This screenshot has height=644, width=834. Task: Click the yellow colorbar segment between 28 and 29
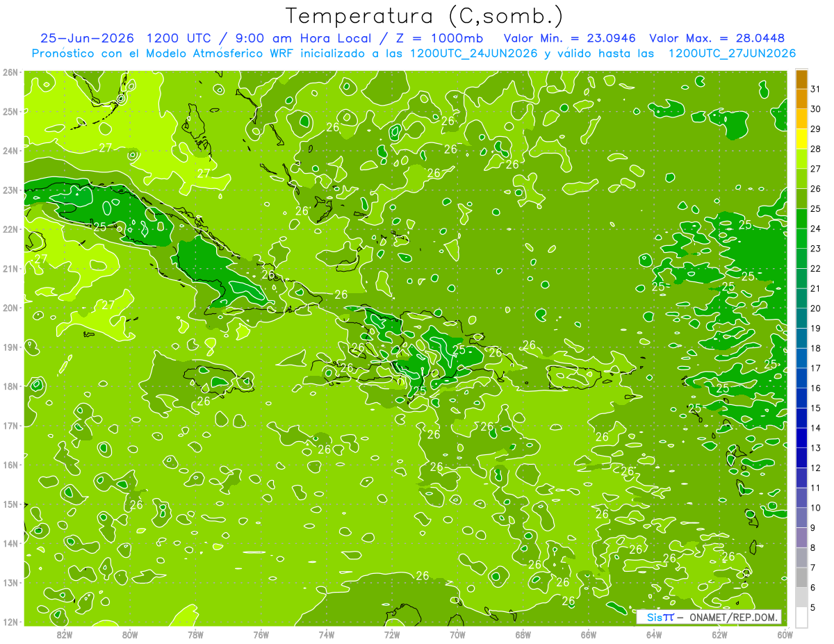pyautogui.click(x=801, y=138)
